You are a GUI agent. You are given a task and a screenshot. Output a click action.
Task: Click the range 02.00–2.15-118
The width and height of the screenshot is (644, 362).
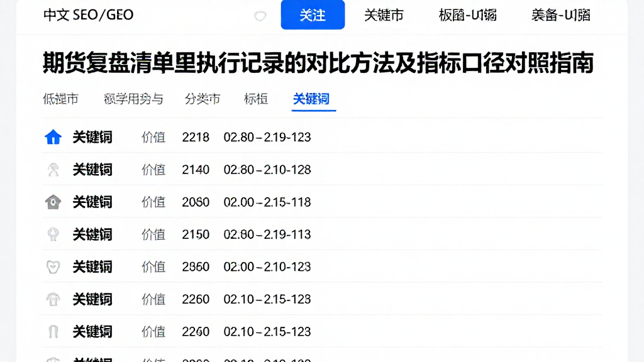(267, 202)
